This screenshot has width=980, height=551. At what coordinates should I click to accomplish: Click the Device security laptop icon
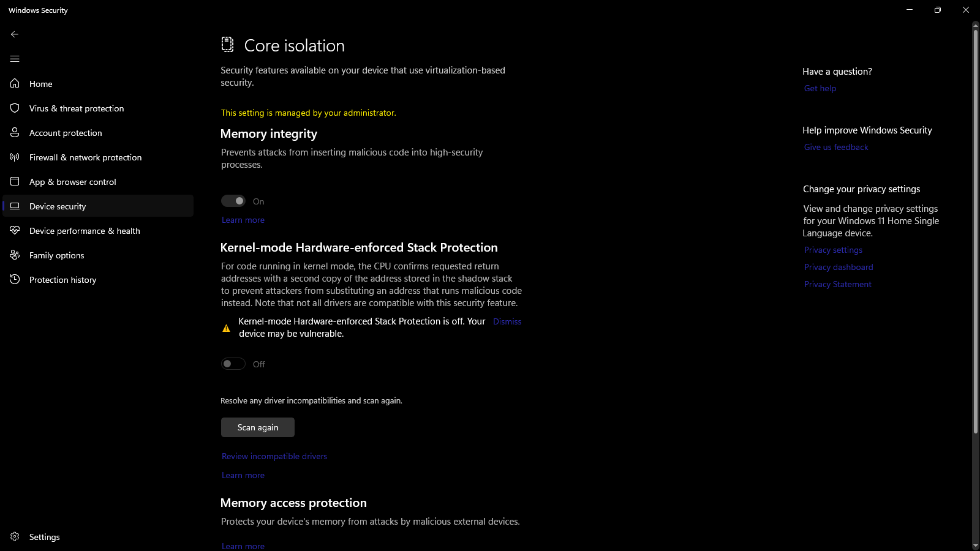[15, 206]
